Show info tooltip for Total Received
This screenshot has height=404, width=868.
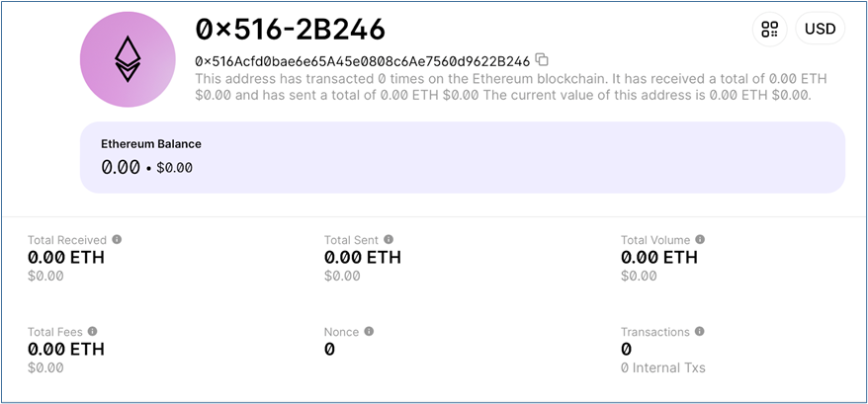(117, 239)
